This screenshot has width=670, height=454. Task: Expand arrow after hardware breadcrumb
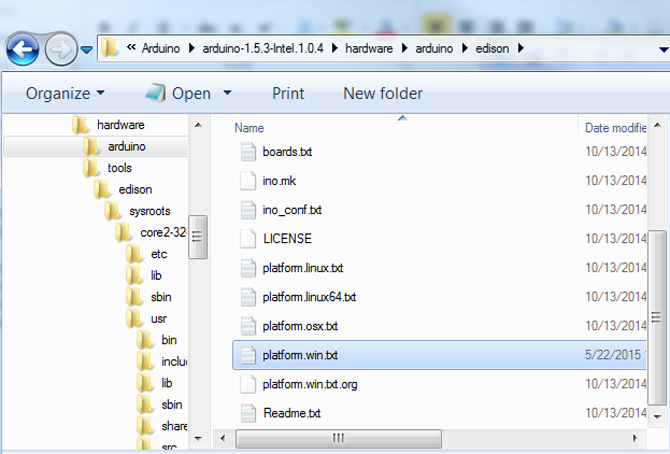404,48
